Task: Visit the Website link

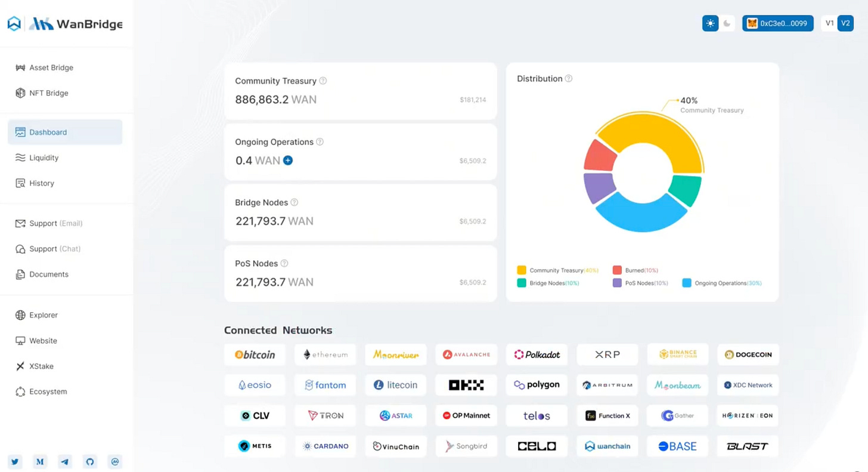Action: pos(64,341)
